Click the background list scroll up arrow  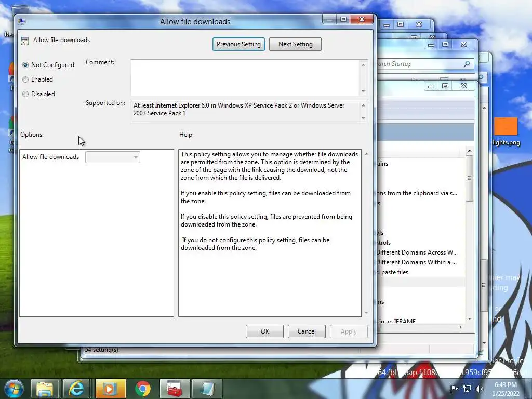pos(470,151)
